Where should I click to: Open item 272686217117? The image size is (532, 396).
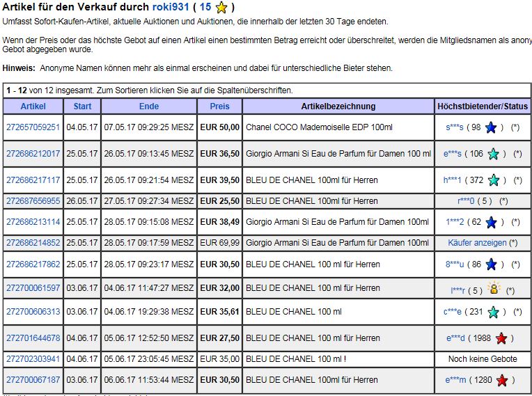33,180
